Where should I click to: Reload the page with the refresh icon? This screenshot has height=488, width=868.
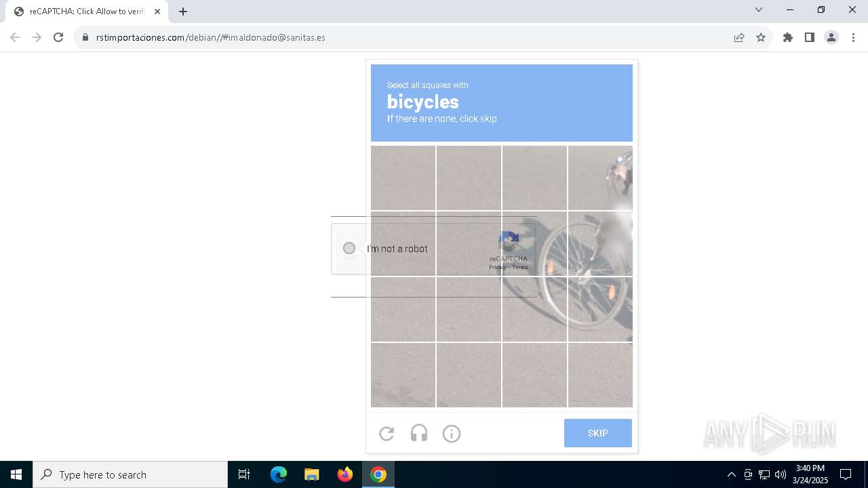pos(58,37)
